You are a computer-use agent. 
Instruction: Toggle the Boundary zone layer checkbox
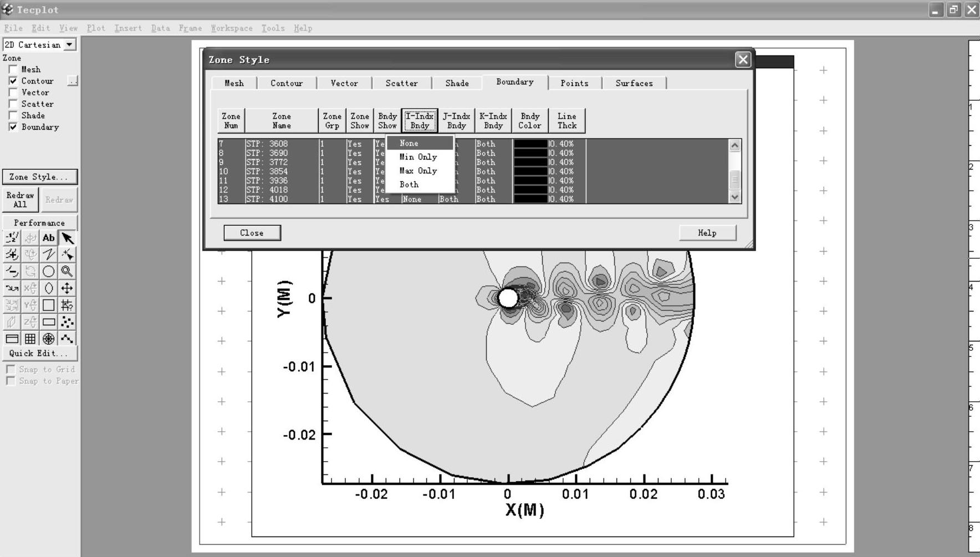click(x=13, y=127)
